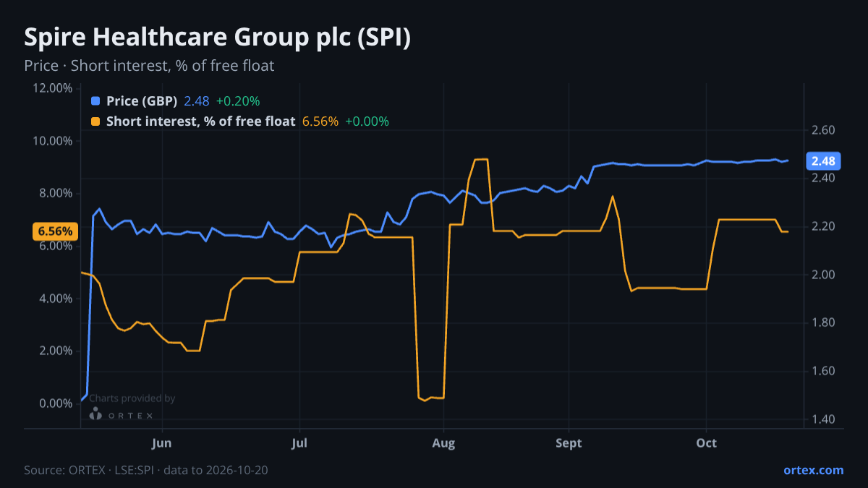868x488 pixels.
Task: Click the 2.60 right axis label
Action: (825, 130)
